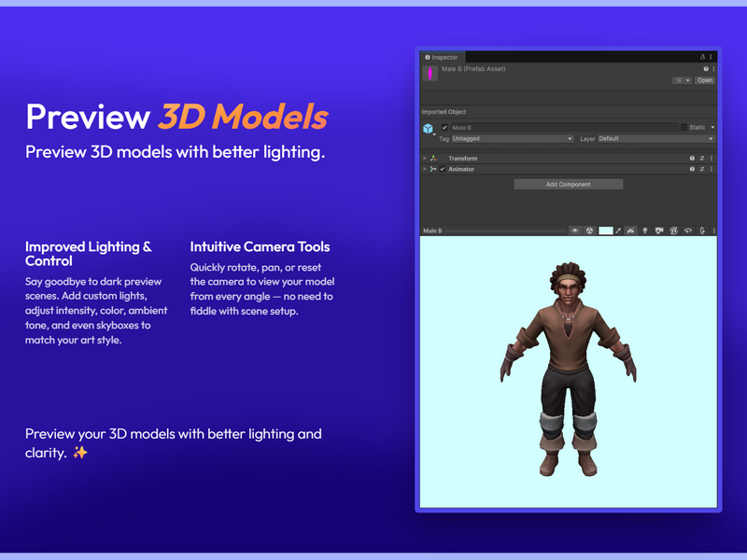747x560 pixels.
Task: Open the hierarchy dropdown beside Open
Action: [x=683, y=80]
